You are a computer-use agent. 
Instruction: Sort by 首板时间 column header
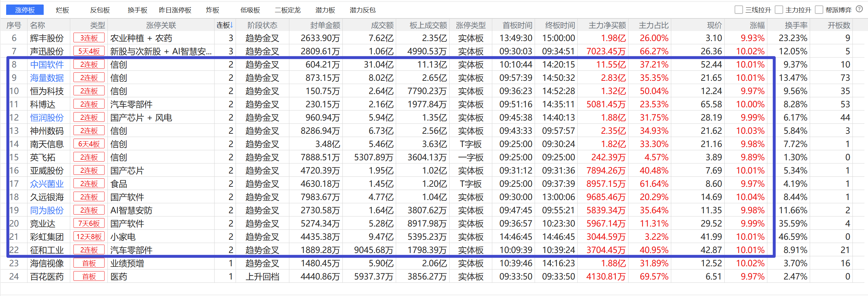coord(517,25)
